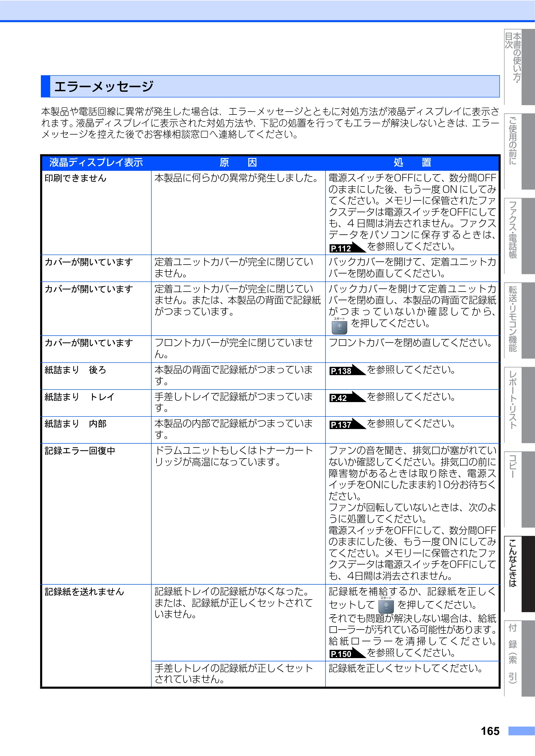
Task: Select 記録紙を正しくセットしてください cell
Action: coord(412,674)
